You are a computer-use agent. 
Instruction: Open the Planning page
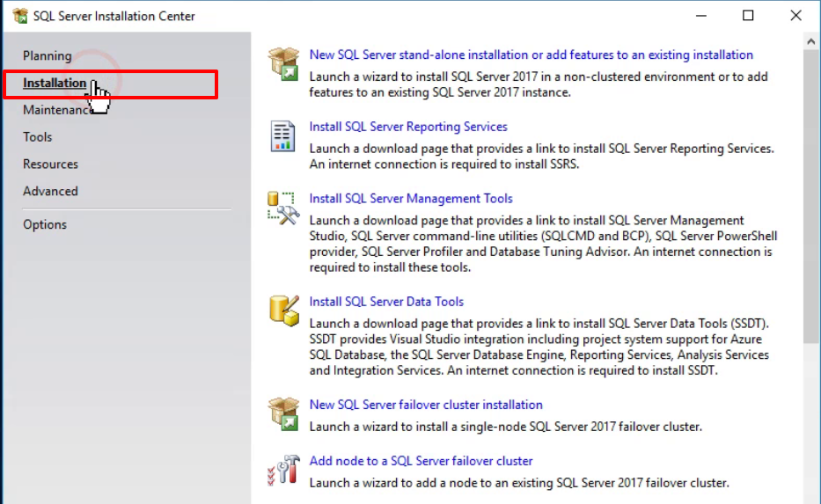click(48, 55)
